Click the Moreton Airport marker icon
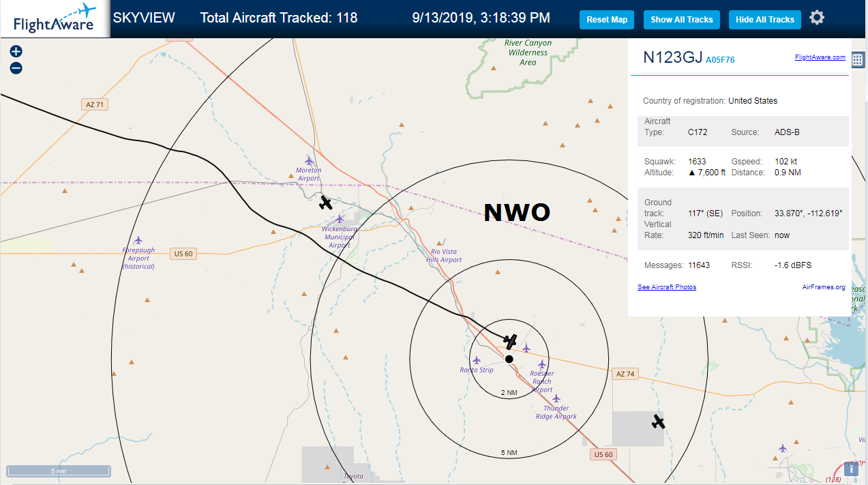Viewport: 868px width, 485px height. [x=309, y=161]
